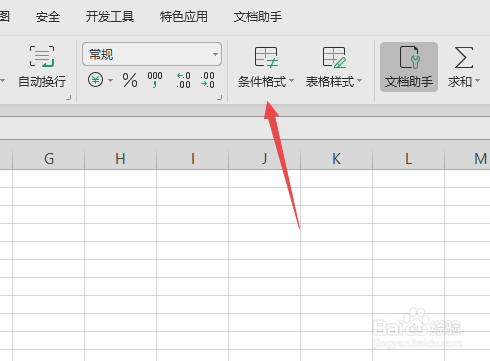Expand the currency symbol dropdown arrow
The width and height of the screenshot is (490, 361).
click(110, 80)
